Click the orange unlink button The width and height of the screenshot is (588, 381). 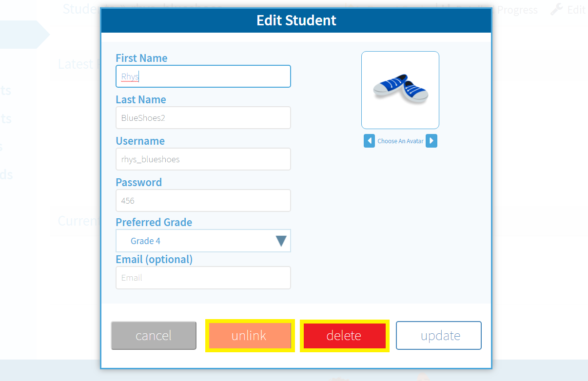(x=250, y=336)
